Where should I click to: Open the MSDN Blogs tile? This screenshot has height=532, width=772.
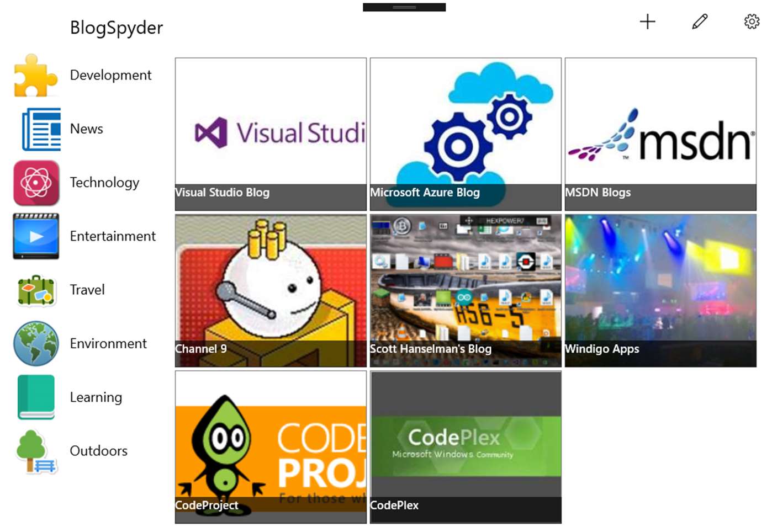(x=660, y=134)
